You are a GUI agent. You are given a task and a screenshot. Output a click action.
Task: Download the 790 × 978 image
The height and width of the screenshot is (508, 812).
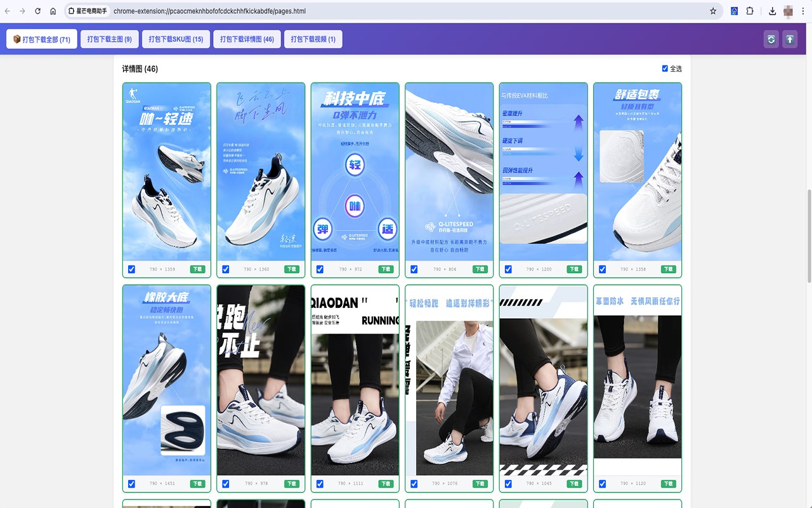pyautogui.click(x=292, y=484)
